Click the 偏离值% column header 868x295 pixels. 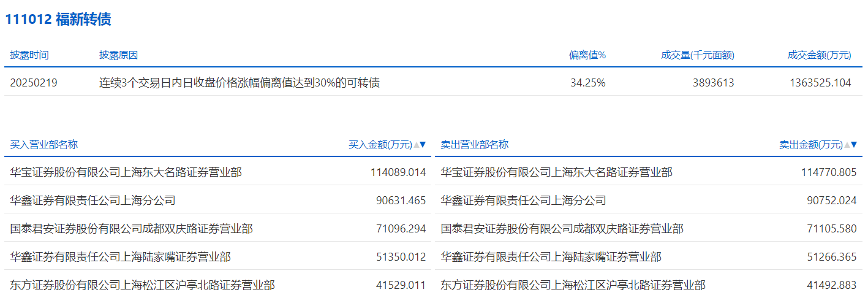tap(587, 55)
